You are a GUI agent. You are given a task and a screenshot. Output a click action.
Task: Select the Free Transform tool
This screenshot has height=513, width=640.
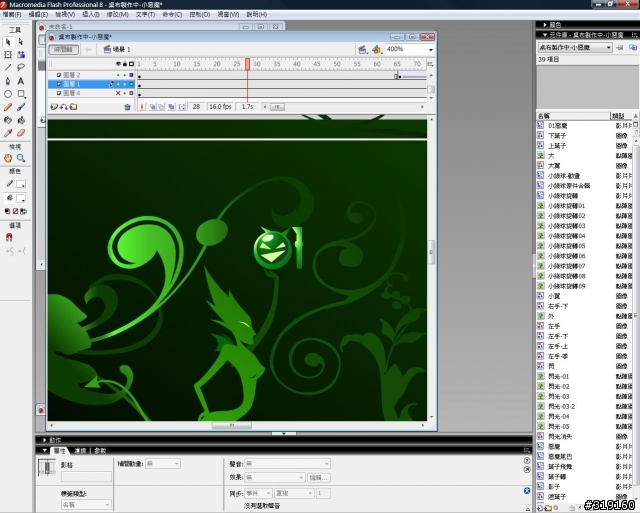click(x=8, y=55)
